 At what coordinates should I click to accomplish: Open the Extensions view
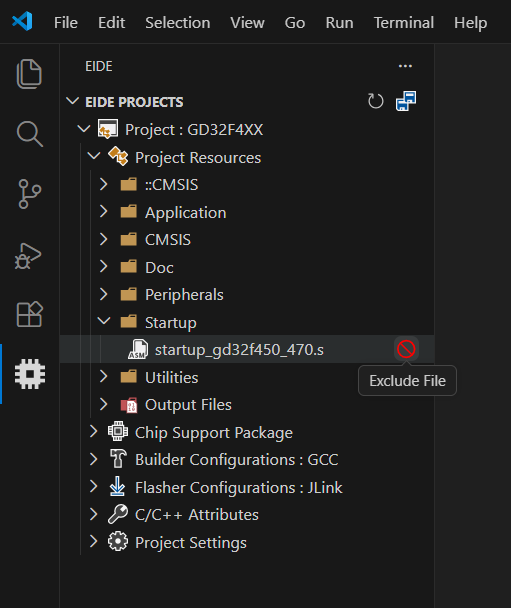coord(29,314)
